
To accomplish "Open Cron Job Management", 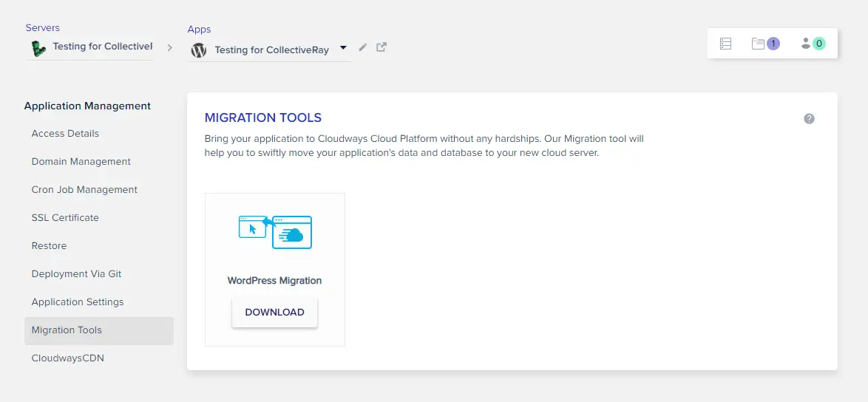I will point(84,190).
